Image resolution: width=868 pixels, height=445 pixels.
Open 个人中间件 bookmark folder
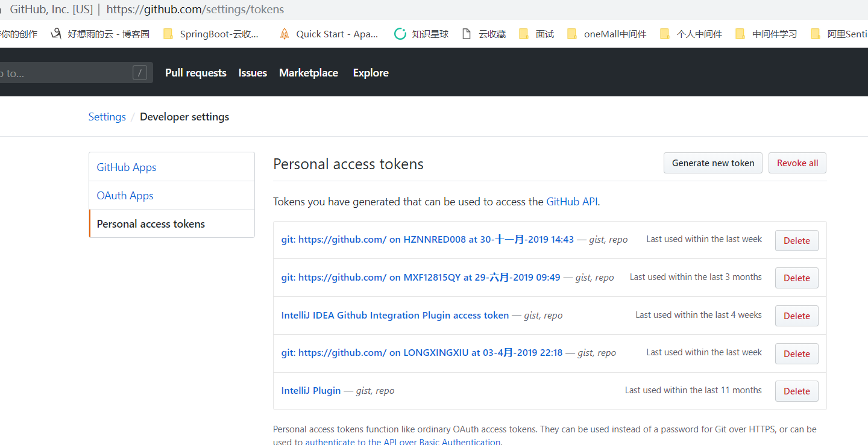(x=691, y=34)
